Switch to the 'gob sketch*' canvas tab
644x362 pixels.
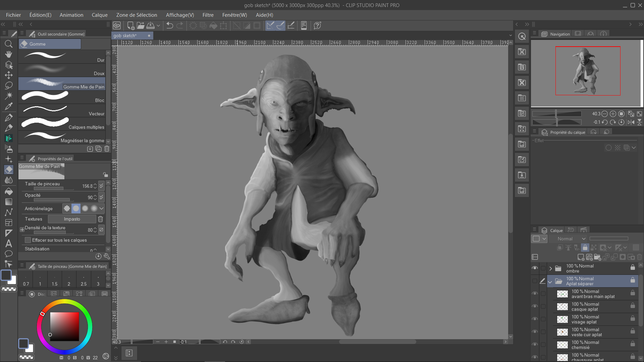125,36
